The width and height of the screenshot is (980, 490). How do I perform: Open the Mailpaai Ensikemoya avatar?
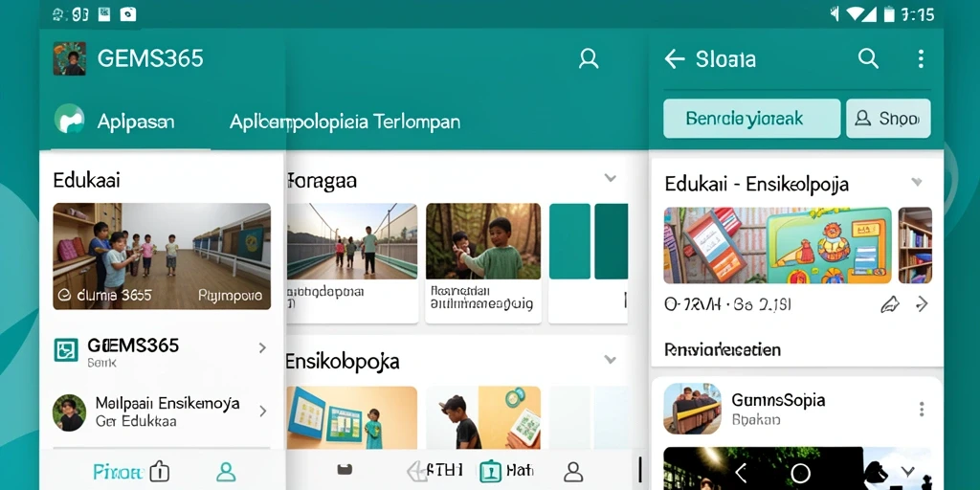69,412
